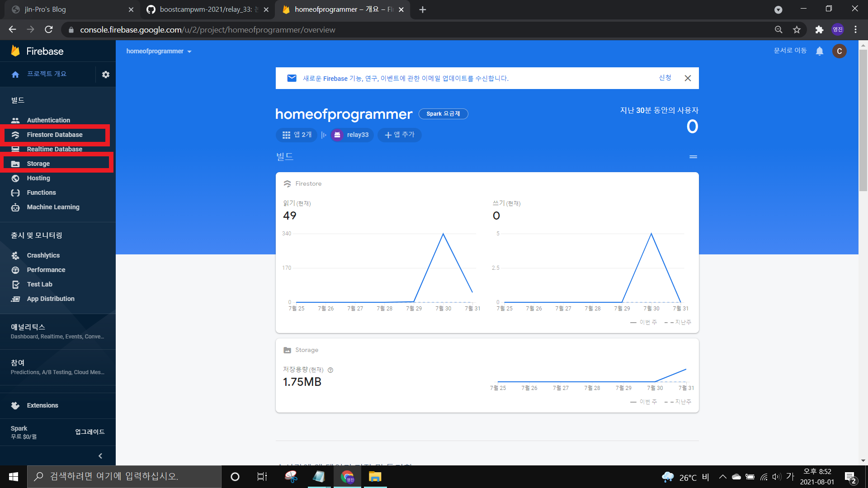Toggle 이번 주 line on Storage chart
868x488 pixels.
[x=646, y=401]
